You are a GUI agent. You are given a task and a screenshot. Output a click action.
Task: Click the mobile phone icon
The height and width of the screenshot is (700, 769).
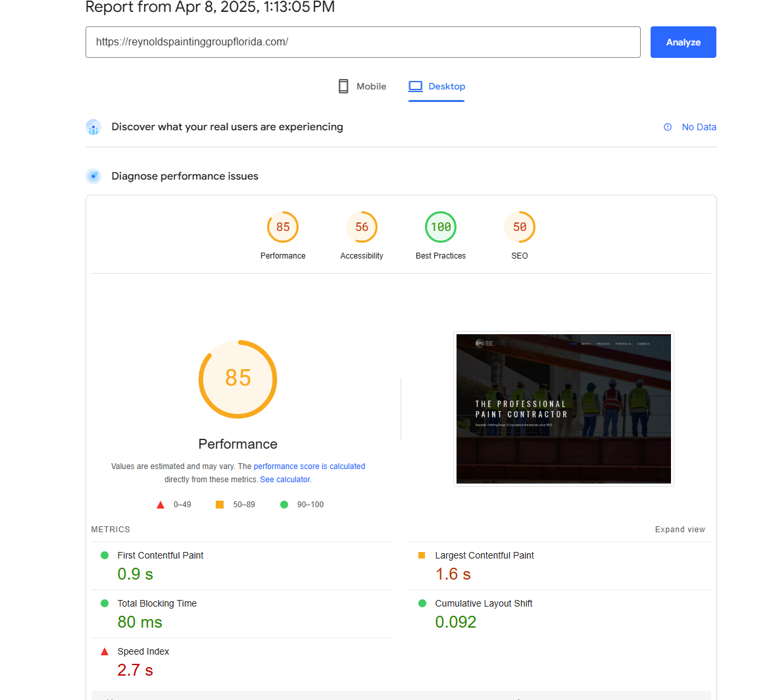point(343,86)
